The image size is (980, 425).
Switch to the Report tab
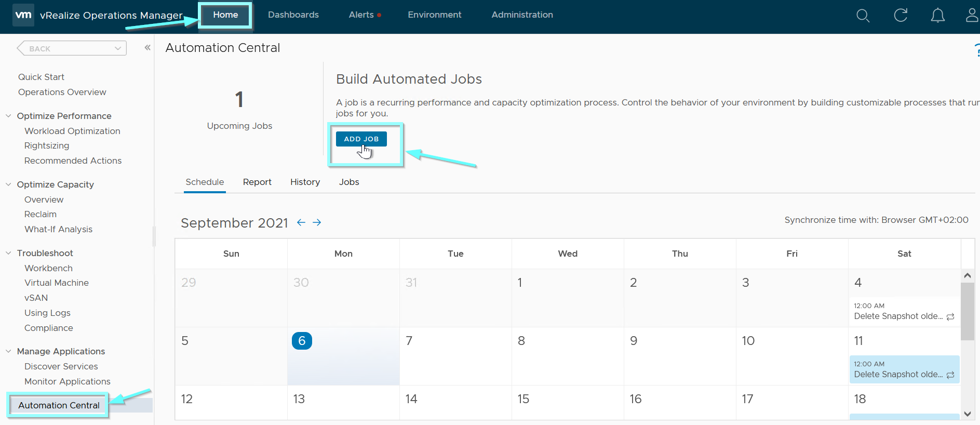(x=257, y=182)
